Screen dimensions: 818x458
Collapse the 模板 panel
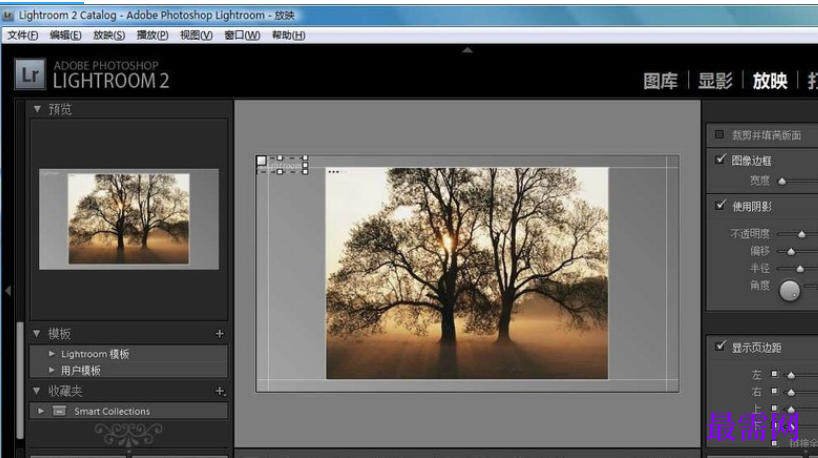[x=37, y=333]
